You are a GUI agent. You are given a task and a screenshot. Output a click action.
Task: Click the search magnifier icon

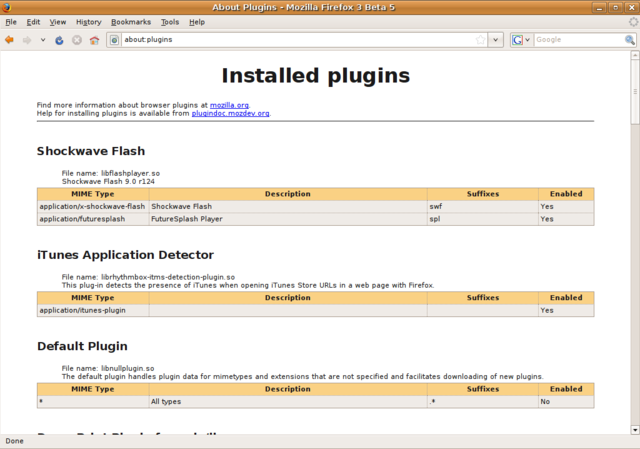[x=630, y=40]
